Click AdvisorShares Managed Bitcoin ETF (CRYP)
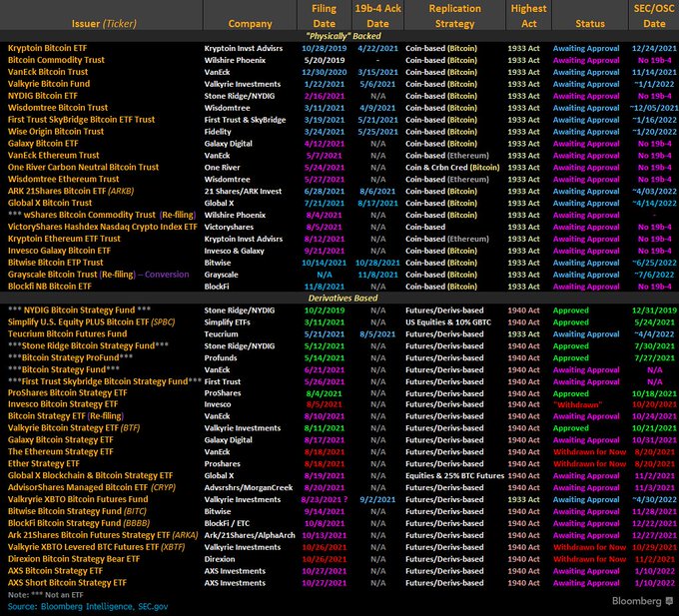Viewport: 679px width, 616px height. 92,487
